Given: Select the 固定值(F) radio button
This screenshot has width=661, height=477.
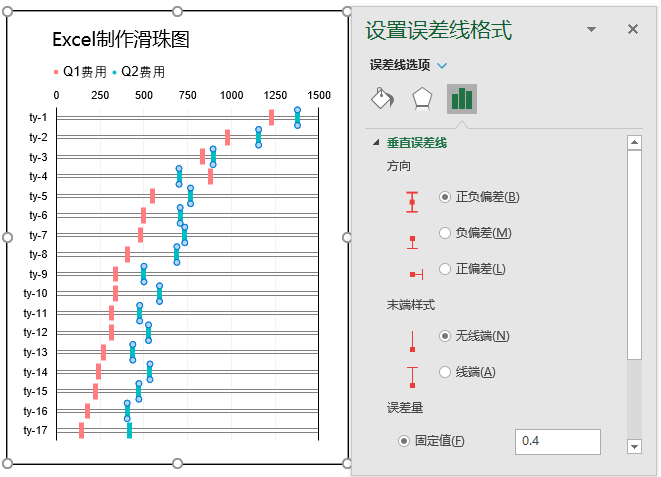Looking at the screenshot, I should (403, 441).
